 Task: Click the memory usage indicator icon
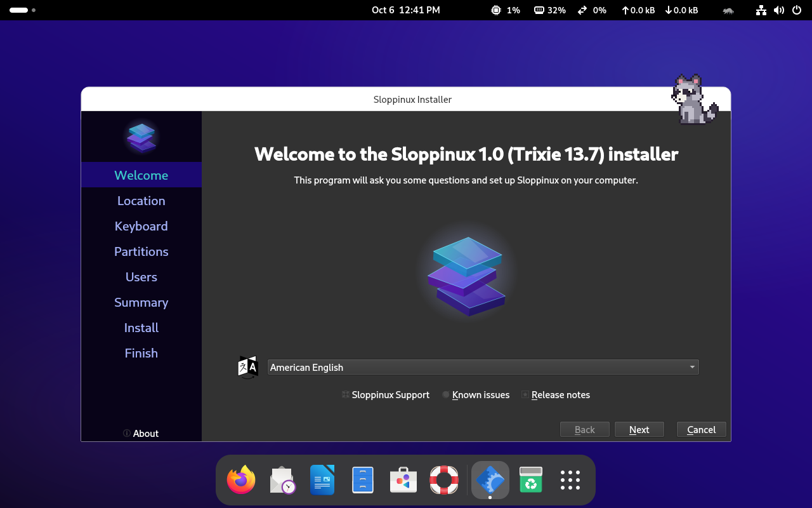point(539,10)
